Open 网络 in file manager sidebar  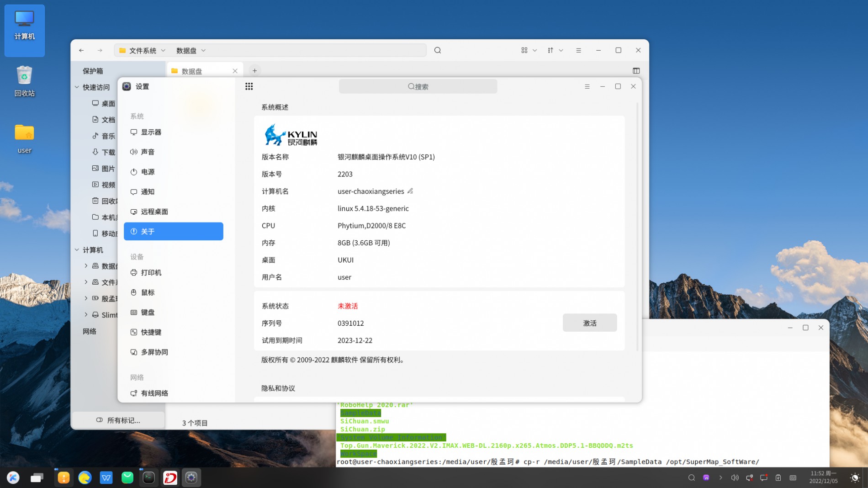click(90, 331)
